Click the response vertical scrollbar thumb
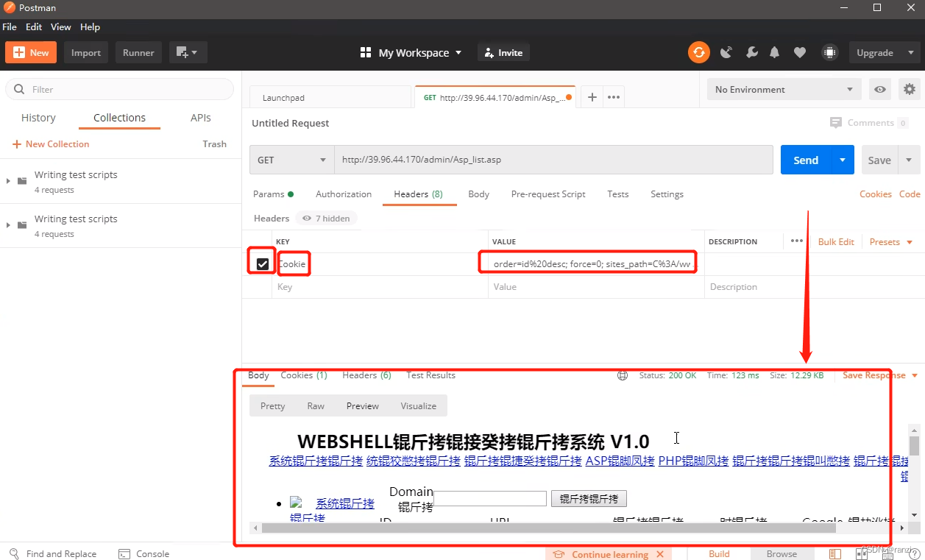Image resolution: width=925 pixels, height=560 pixels. point(914,446)
